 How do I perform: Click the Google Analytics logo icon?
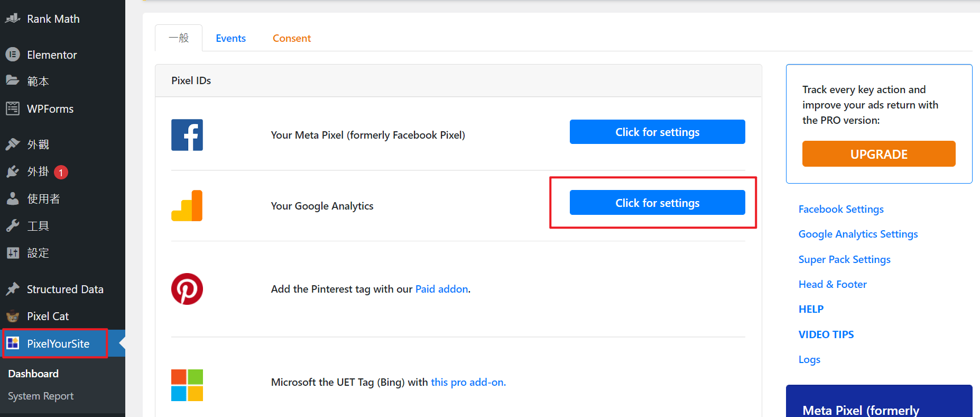pyautogui.click(x=187, y=205)
